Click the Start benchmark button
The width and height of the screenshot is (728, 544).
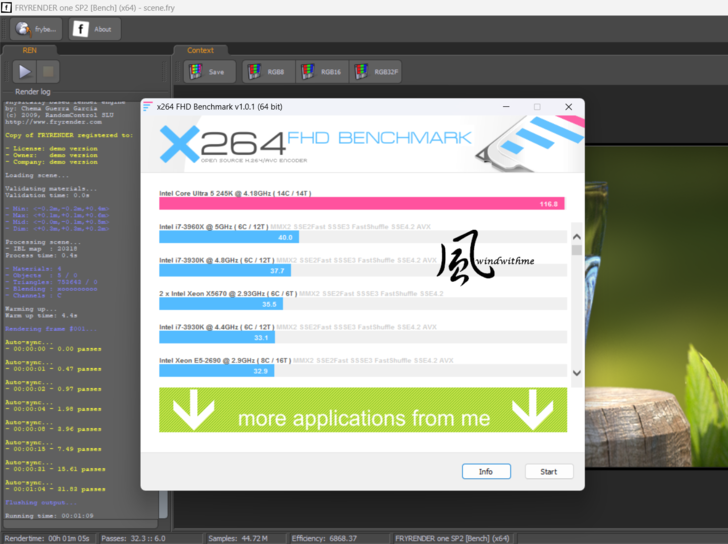548,471
